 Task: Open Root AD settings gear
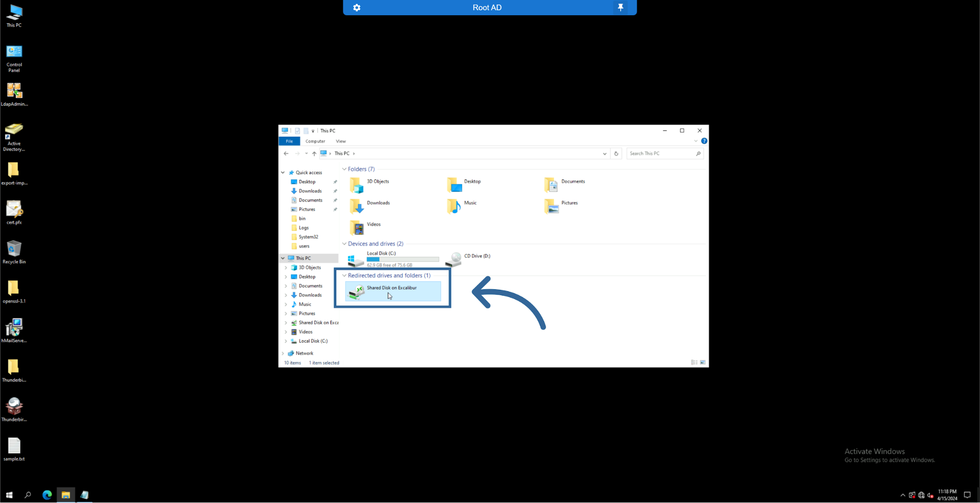click(357, 7)
